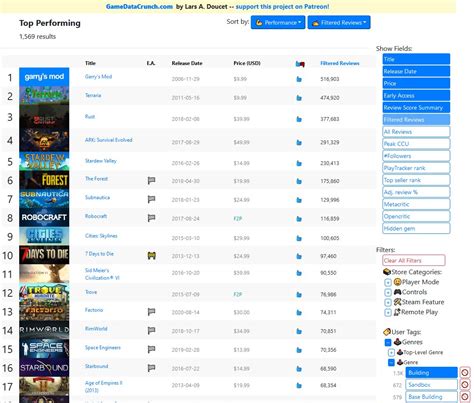Exclude the Building tag with its red circle icon
This screenshot has height=403, width=474.
pos(465,373)
